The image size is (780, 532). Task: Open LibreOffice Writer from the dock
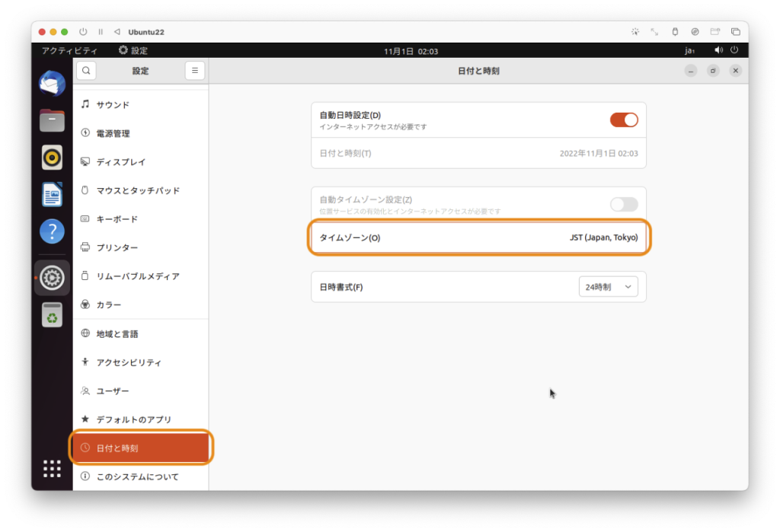pos(53,194)
